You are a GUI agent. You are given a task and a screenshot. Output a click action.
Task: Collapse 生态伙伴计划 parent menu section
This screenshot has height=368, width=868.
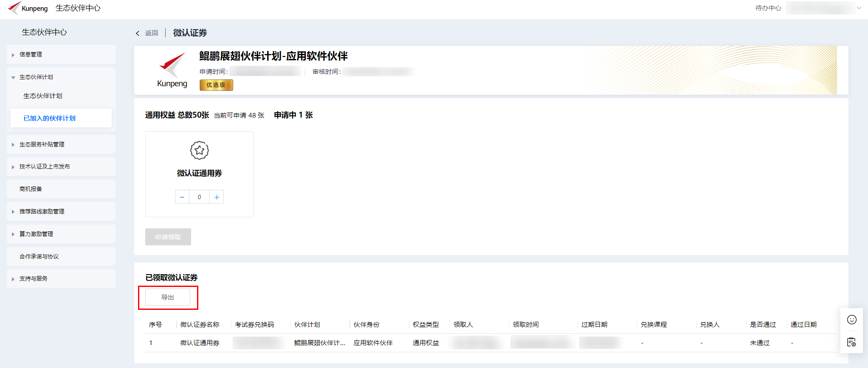(61, 77)
